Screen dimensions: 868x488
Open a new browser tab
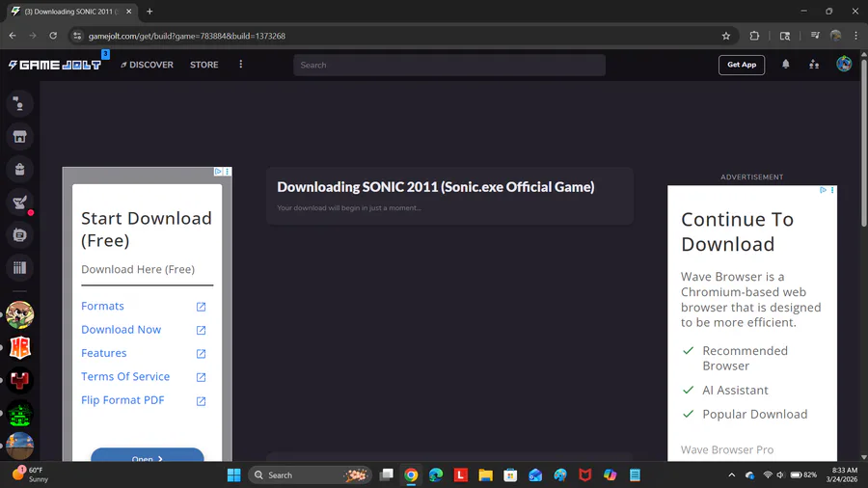click(x=149, y=11)
